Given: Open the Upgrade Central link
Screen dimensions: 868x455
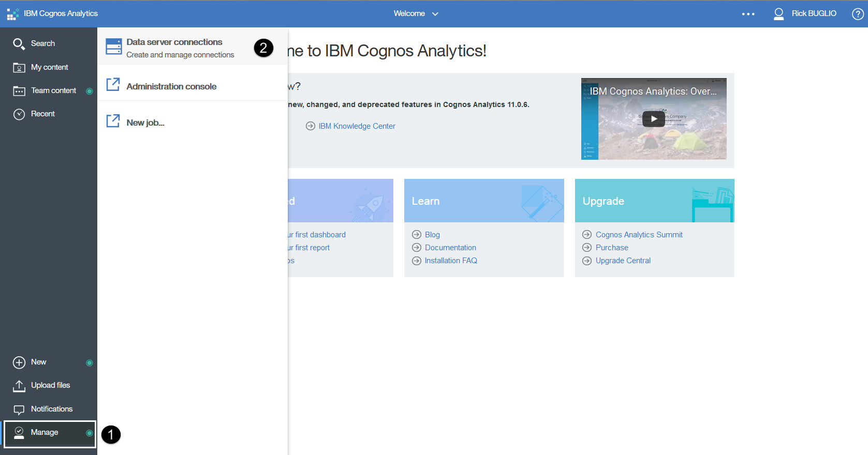Looking at the screenshot, I should pos(623,261).
